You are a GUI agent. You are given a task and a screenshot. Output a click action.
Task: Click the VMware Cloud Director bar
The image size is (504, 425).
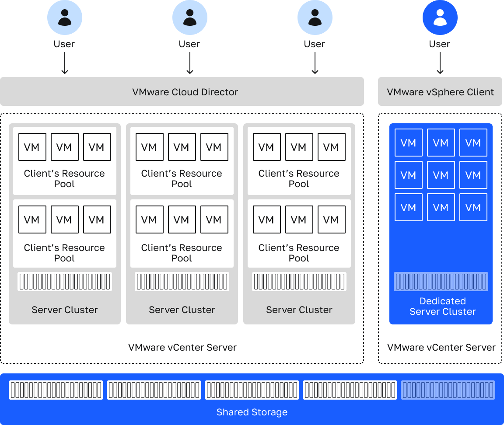182,92
